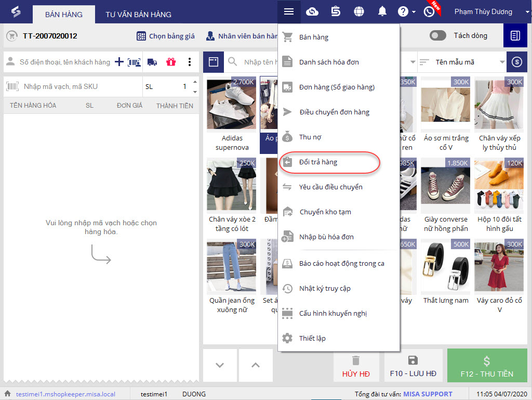Click the help question mark icon

[x=403, y=11]
